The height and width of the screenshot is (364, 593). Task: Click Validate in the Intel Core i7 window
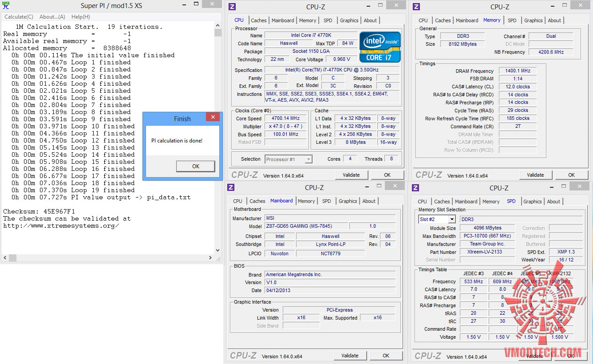pos(351,175)
